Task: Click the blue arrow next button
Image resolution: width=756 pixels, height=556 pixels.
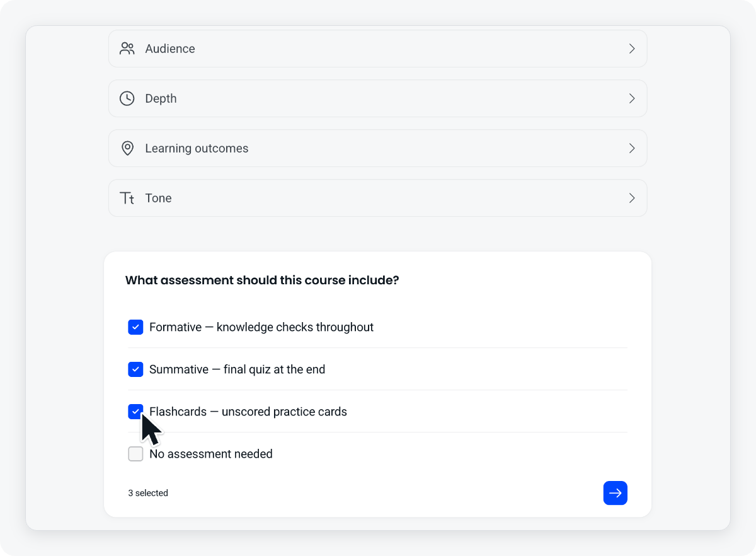Action: coord(616,493)
